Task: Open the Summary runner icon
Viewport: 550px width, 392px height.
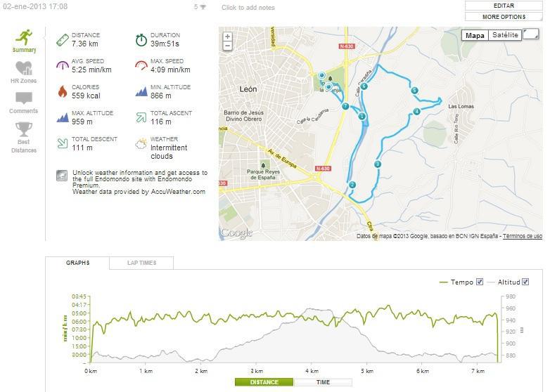Action: point(25,37)
